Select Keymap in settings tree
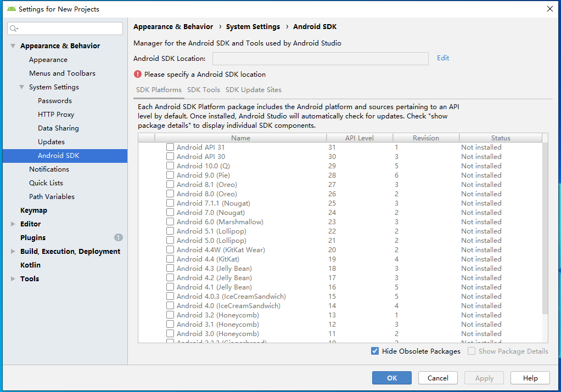 point(33,210)
